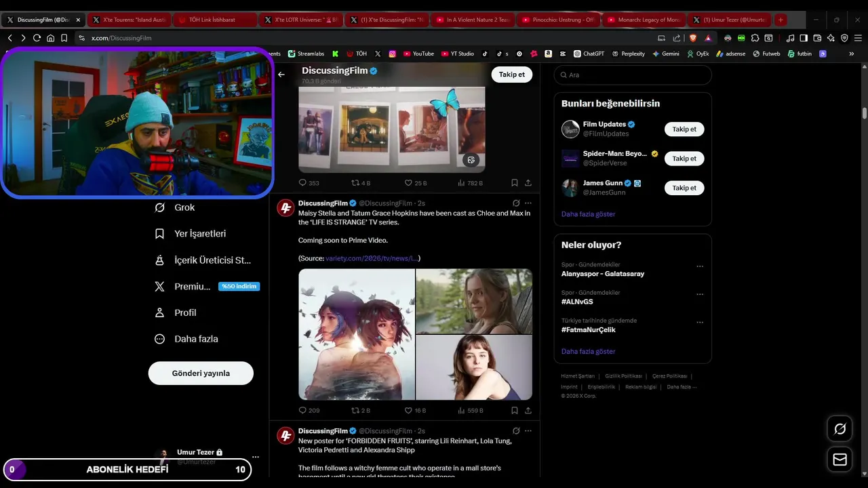Open the Life is Strange artwork image
The height and width of the screenshot is (488, 868).
[357, 334]
